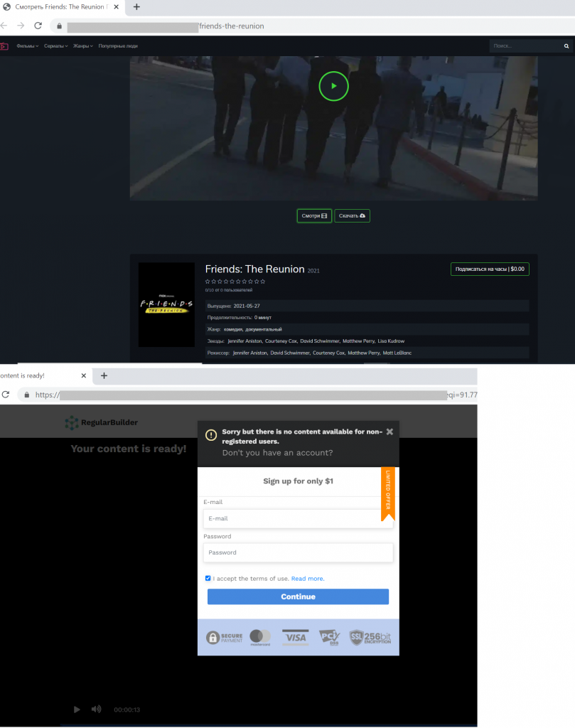Open search with the magnifier icon
Viewport: 575px width, 728px height.
(565, 45)
